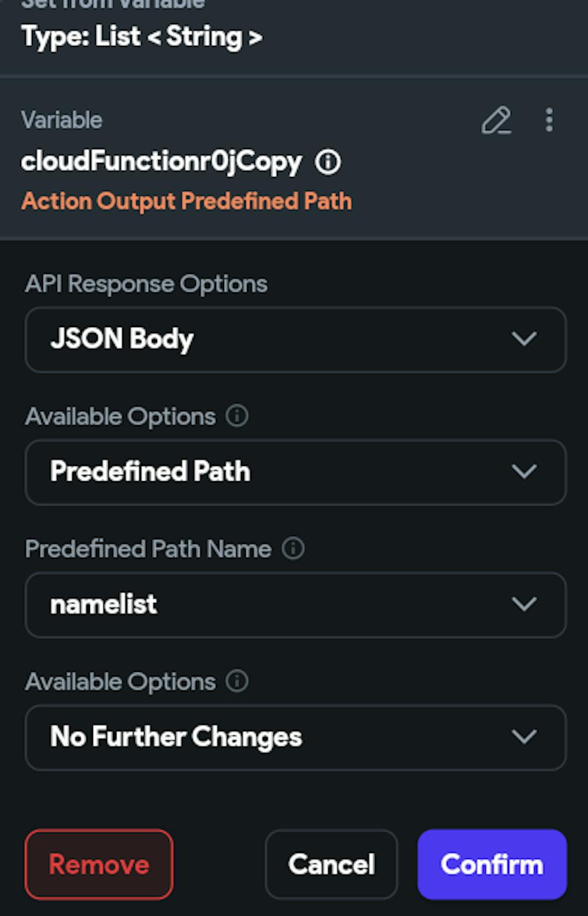
Task: Select the cloudFunctionr0jCopy variable name
Action: coord(162,162)
